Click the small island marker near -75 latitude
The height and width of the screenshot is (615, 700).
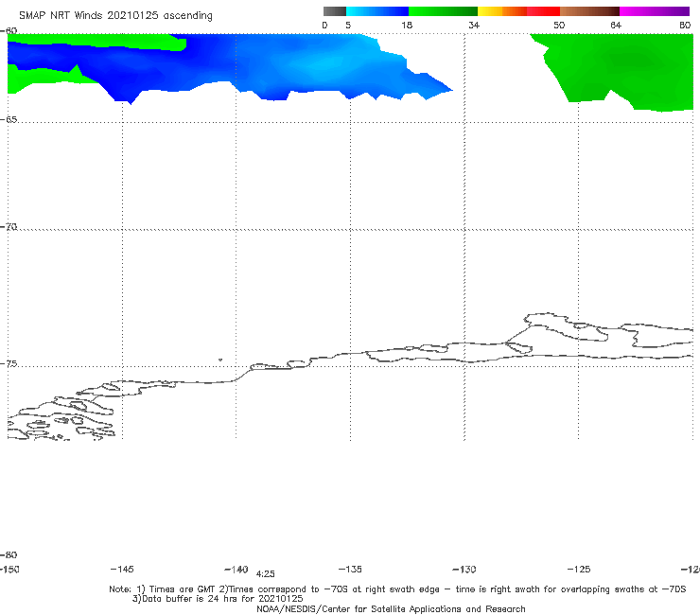220,360
